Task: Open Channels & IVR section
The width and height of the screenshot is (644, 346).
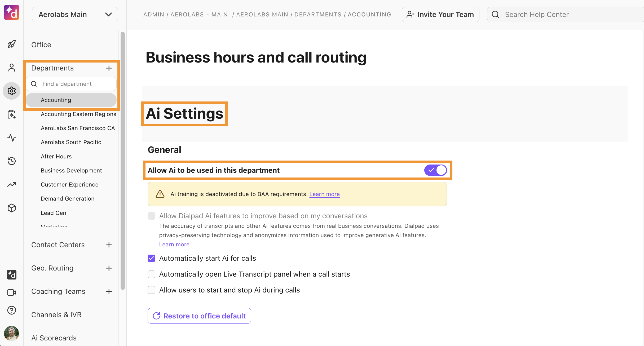Action: (56, 315)
